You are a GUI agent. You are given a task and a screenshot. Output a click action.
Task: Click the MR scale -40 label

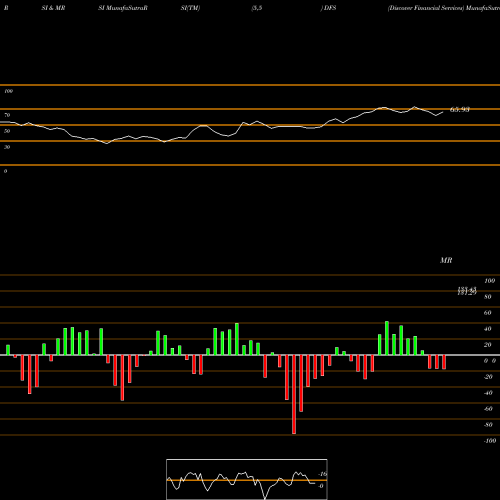pyautogui.click(x=488, y=393)
